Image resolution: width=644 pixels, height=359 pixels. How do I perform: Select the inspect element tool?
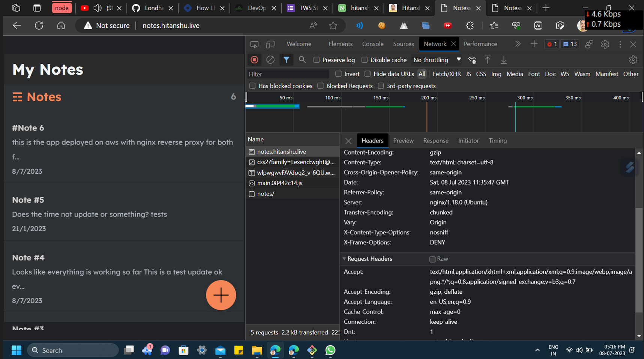click(254, 44)
